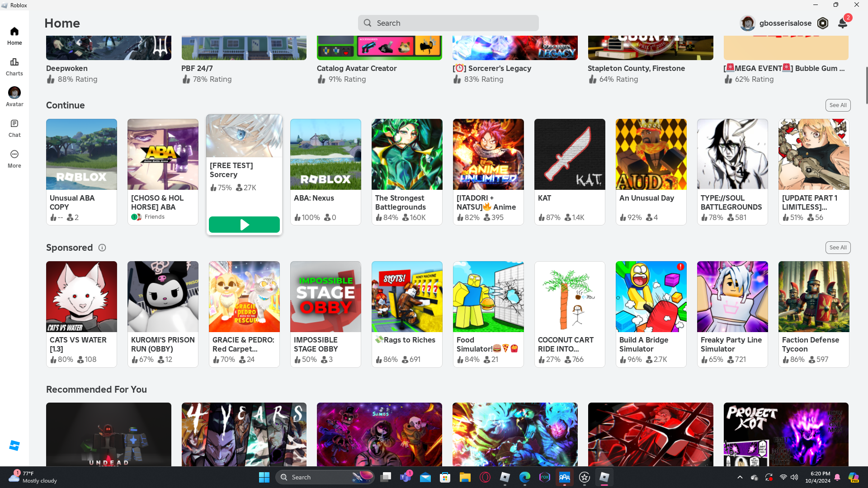This screenshot has width=868, height=488.
Task: Open the Food Simulator game
Action: click(x=488, y=314)
